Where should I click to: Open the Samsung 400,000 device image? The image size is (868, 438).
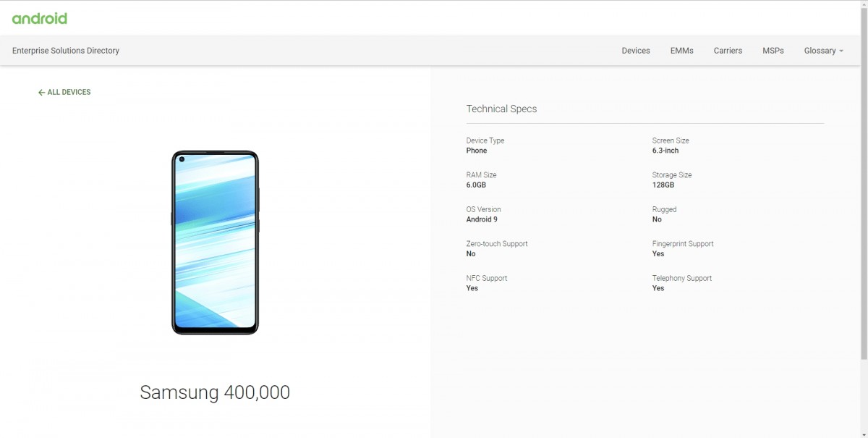point(215,243)
